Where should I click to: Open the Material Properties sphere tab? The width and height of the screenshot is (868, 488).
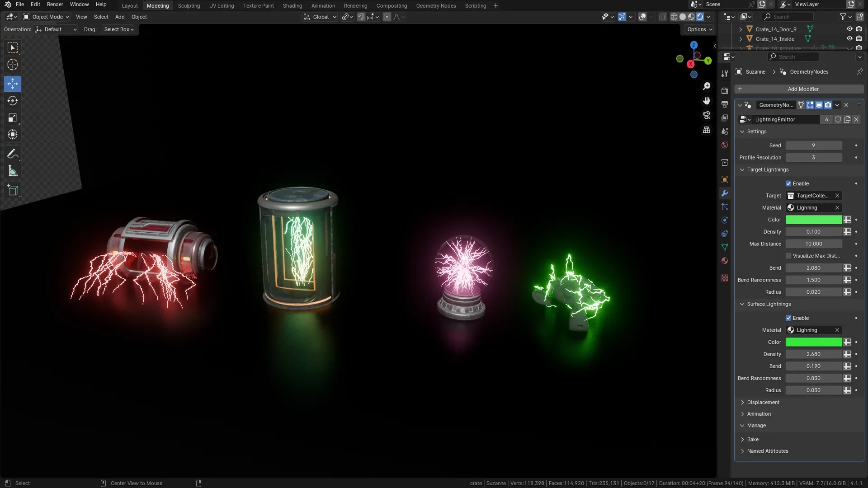pos(724,260)
